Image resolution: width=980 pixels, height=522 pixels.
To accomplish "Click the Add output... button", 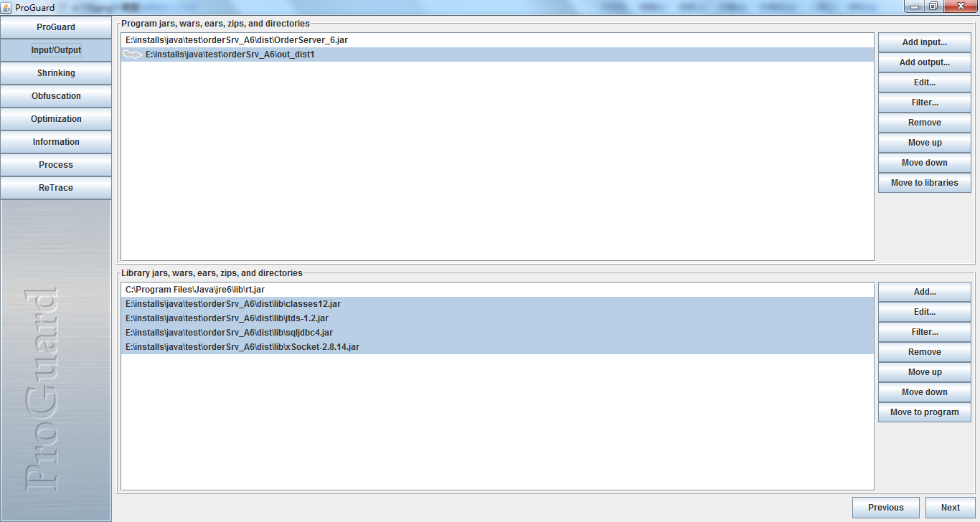I will tap(924, 62).
